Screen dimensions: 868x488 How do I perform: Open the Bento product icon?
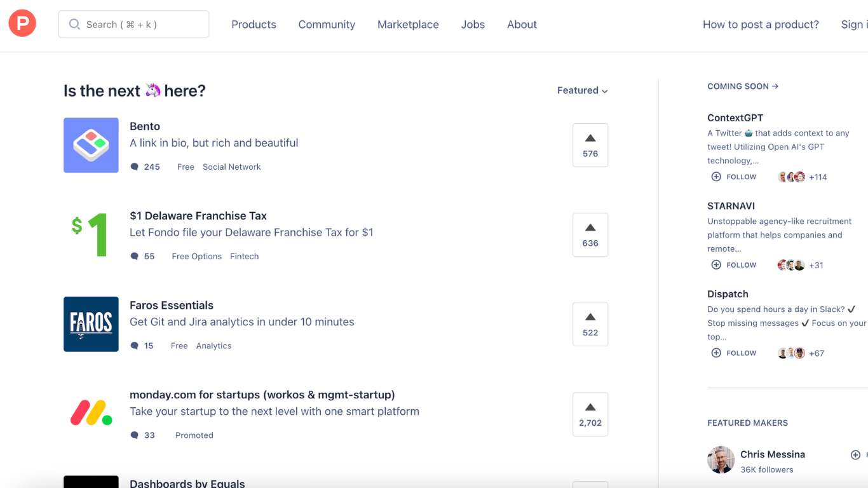(x=91, y=145)
